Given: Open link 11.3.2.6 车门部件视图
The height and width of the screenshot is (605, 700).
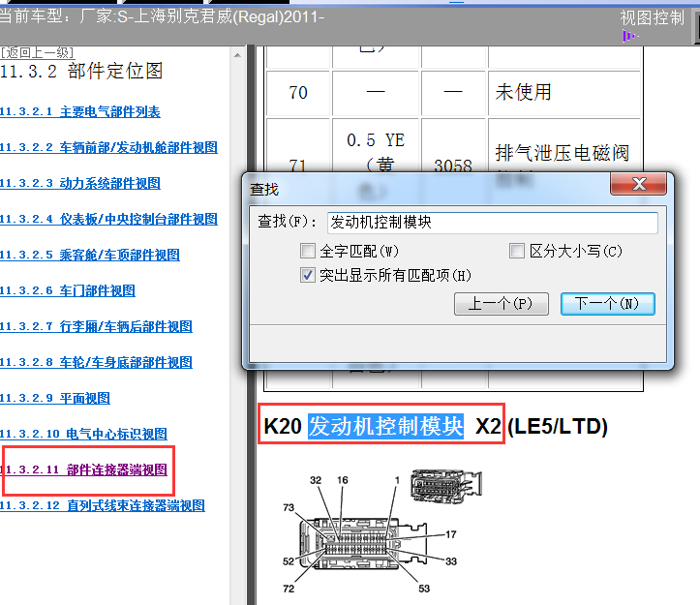Looking at the screenshot, I should [68, 290].
